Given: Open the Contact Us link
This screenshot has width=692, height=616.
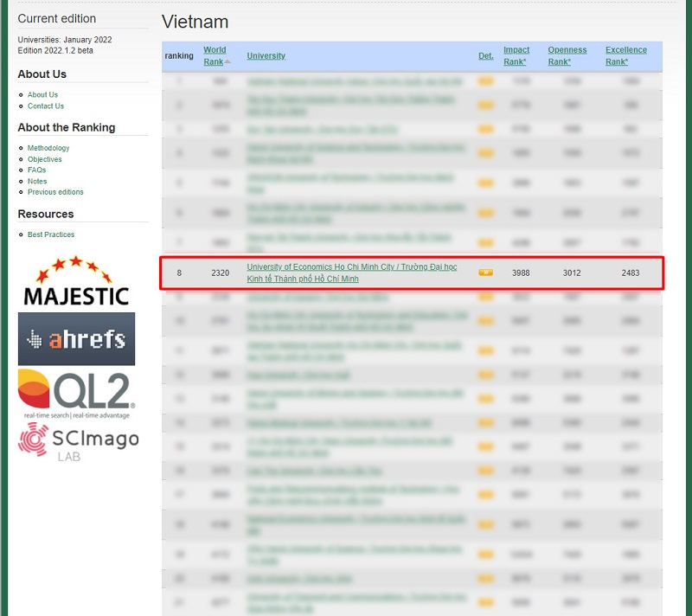Looking at the screenshot, I should (45, 106).
